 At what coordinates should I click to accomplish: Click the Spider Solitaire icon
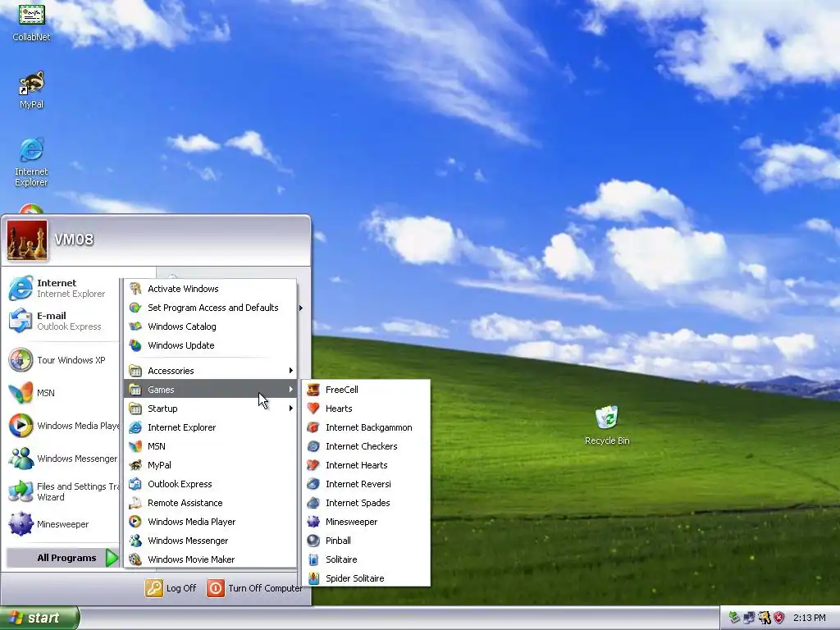(x=313, y=578)
